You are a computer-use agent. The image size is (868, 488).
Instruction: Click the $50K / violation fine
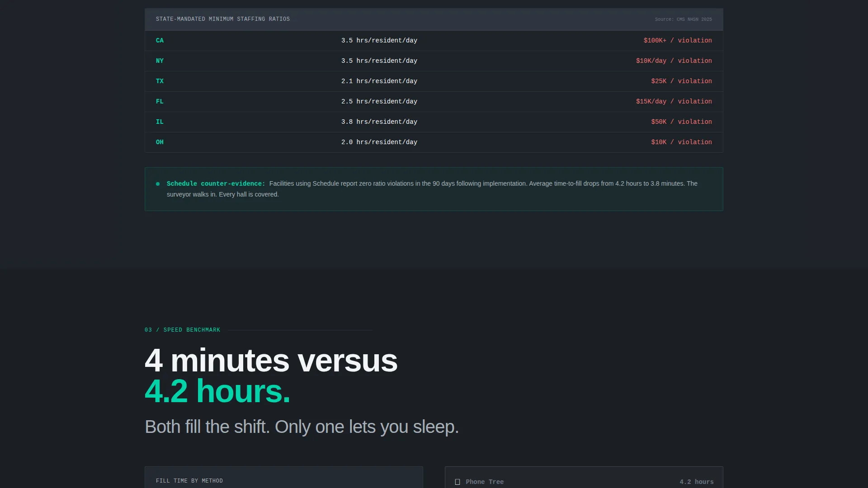pos(681,122)
